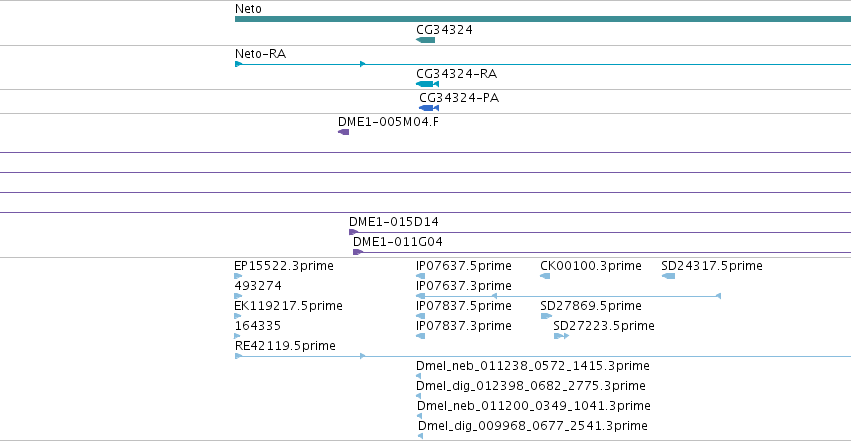This screenshot has width=851, height=441.
Task: Select the Dmel_dig_009968_0677_2541.3prime label
Action: pyautogui.click(x=532, y=426)
